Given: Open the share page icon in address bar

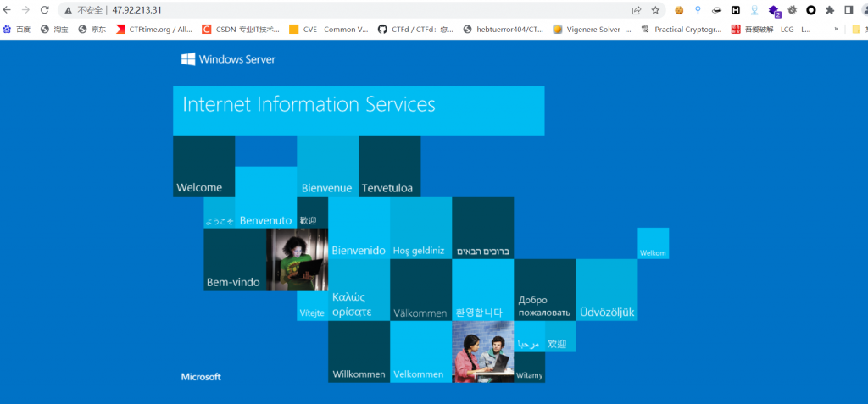Looking at the screenshot, I should [x=637, y=10].
